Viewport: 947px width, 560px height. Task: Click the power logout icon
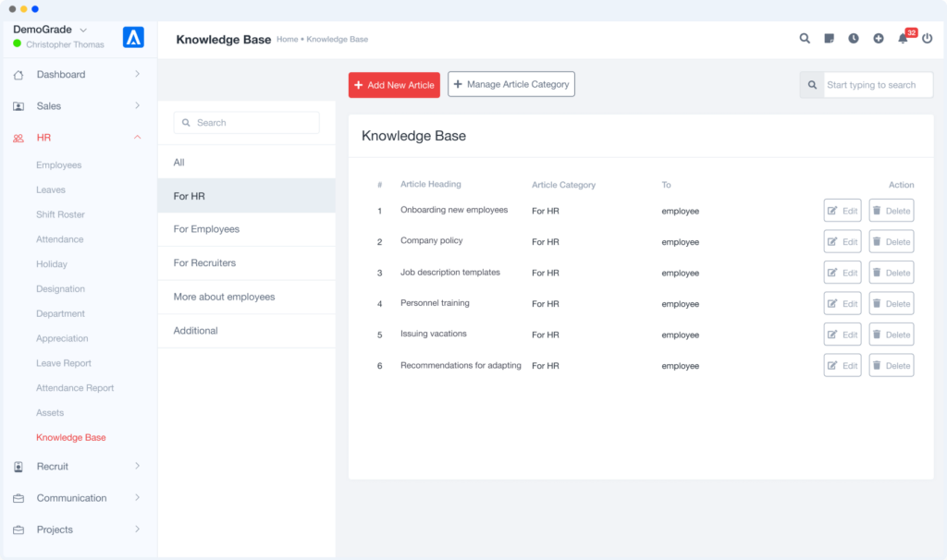tap(928, 39)
